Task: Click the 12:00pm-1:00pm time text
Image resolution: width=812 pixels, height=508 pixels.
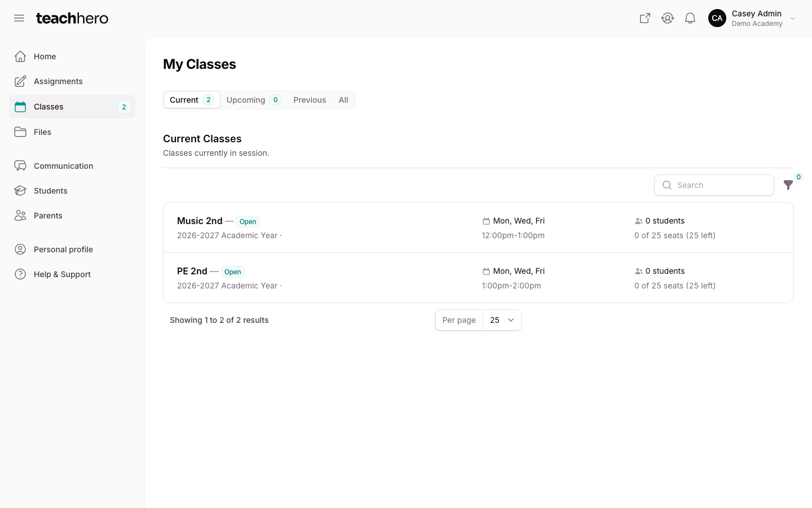Action: point(513,235)
